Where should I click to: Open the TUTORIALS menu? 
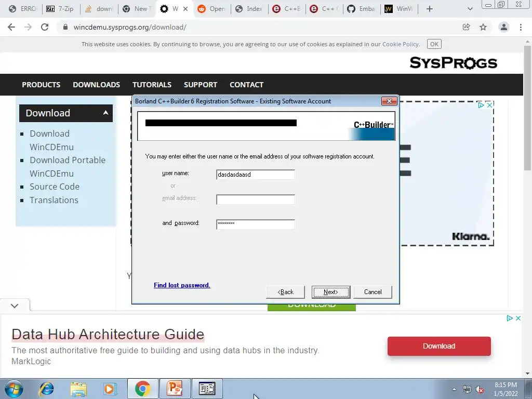[x=152, y=85]
